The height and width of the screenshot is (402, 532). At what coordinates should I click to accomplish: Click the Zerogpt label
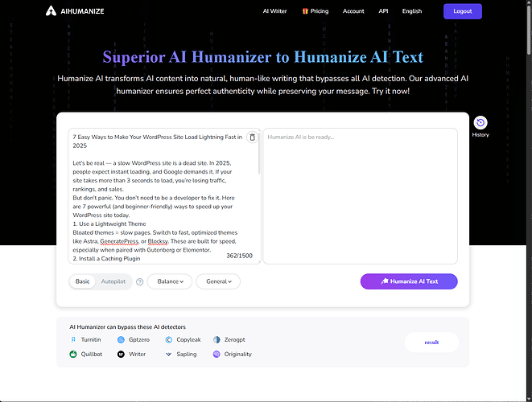click(234, 339)
